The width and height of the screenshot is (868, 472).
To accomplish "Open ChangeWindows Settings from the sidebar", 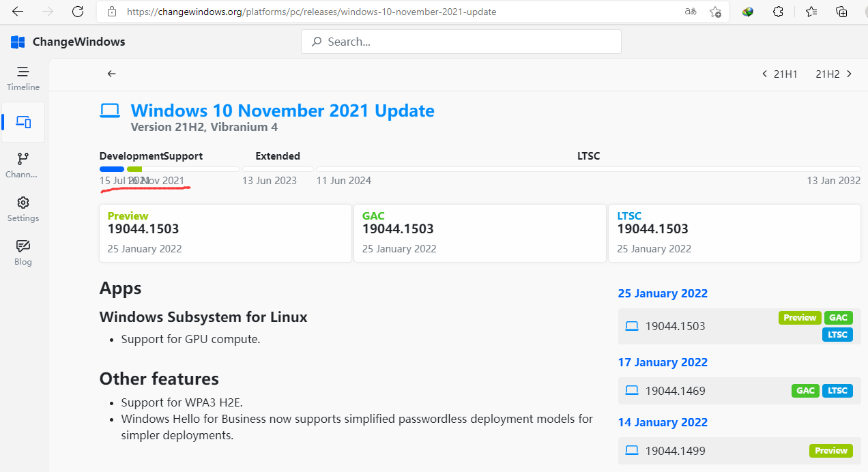I will pos(23,208).
